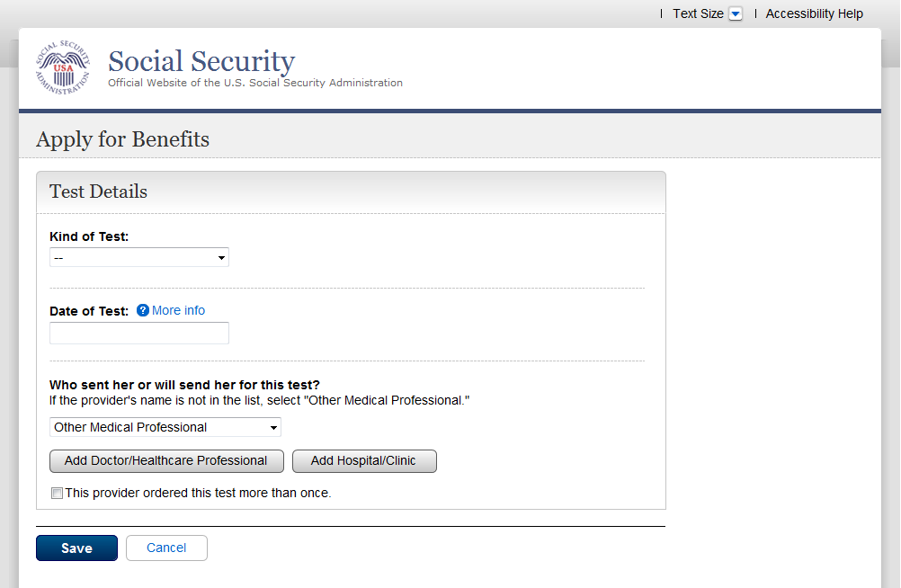
Task: Click the blue Text Size arrow icon
Action: pos(736,14)
